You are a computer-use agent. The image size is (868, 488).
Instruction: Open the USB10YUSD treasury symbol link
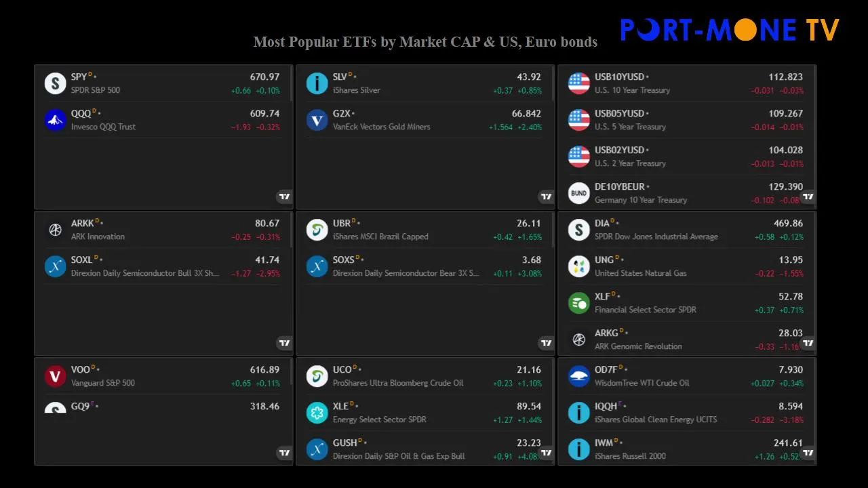coord(619,77)
